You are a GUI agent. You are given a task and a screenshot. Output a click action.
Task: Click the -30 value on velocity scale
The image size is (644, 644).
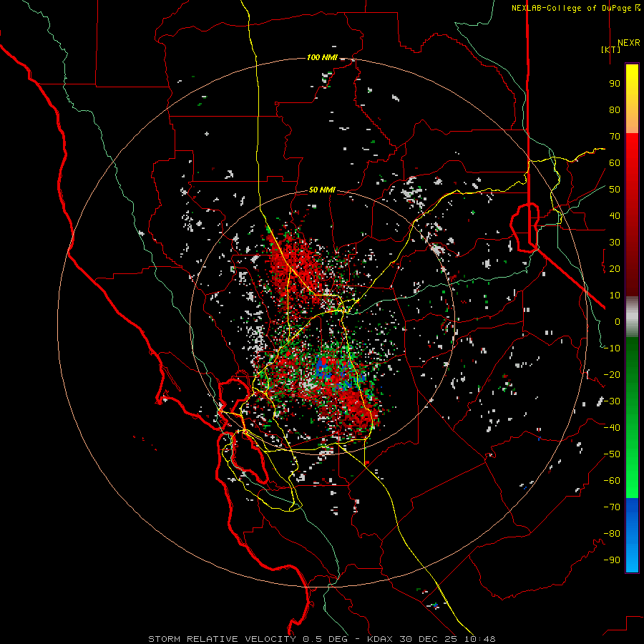click(612, 401)
